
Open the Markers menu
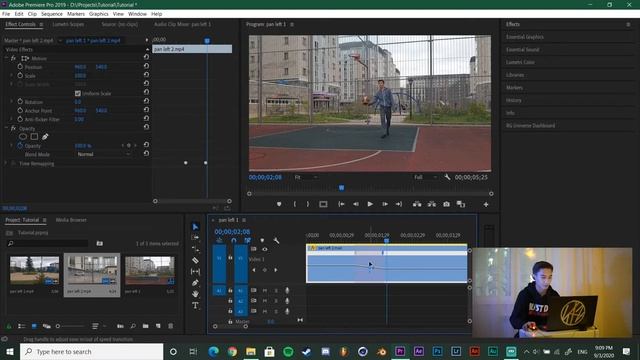(76, 14)
